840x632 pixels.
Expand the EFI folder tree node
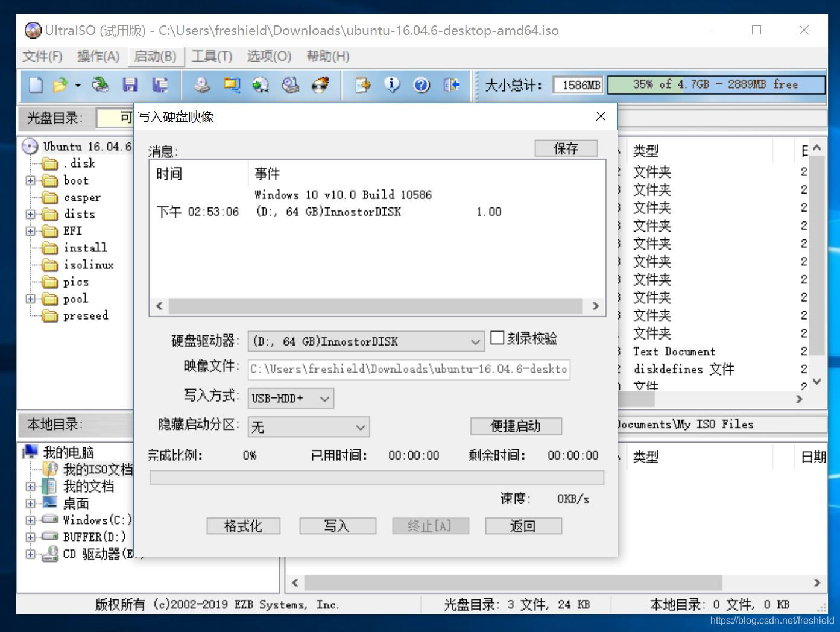click(x=30, y=231)
